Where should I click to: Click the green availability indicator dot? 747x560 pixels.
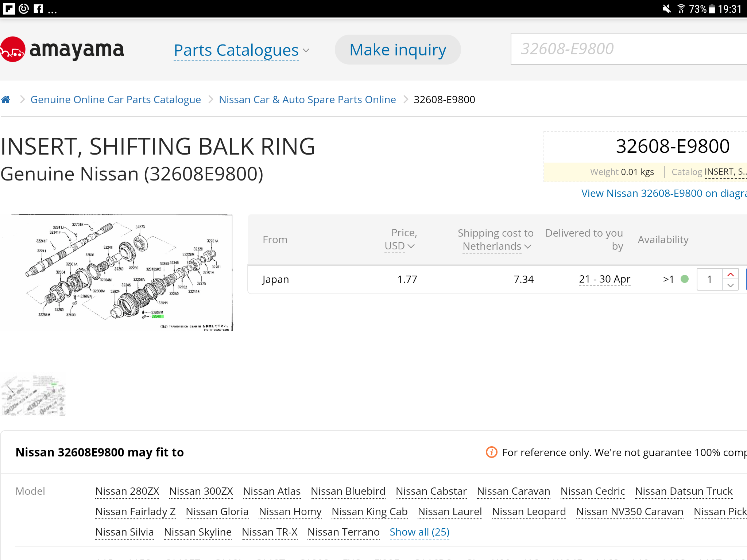pos(685,279)
